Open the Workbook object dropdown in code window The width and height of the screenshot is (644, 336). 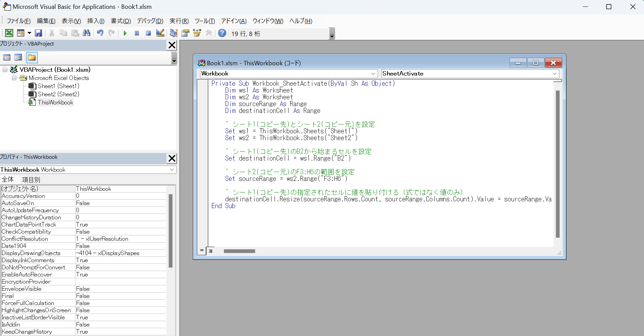point(373,73)
